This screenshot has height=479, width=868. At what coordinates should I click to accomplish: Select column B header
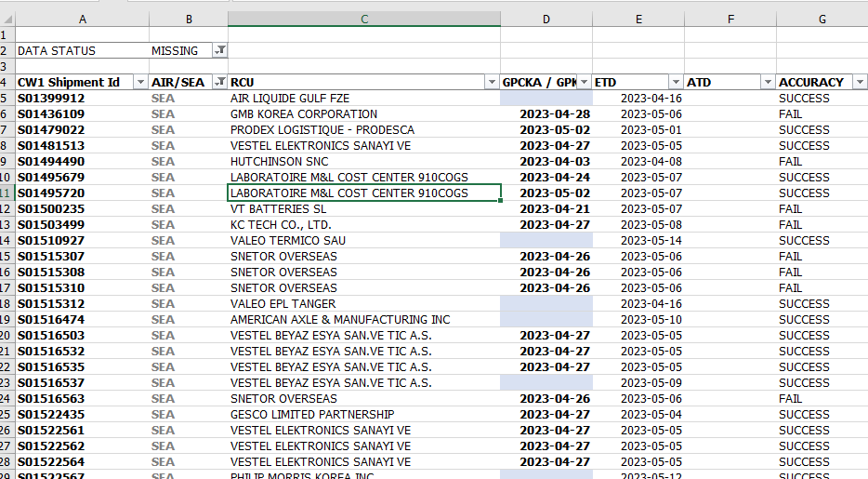[189, 20]
